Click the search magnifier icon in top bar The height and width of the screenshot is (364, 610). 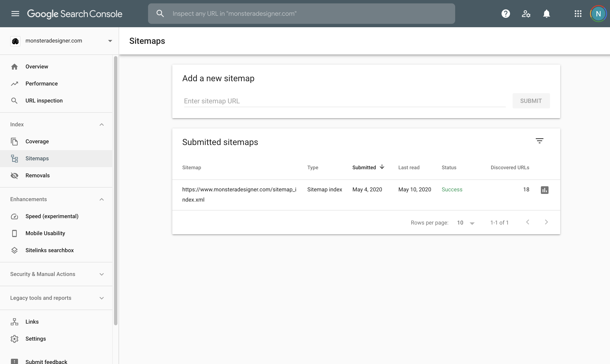(x=160, y=13)
